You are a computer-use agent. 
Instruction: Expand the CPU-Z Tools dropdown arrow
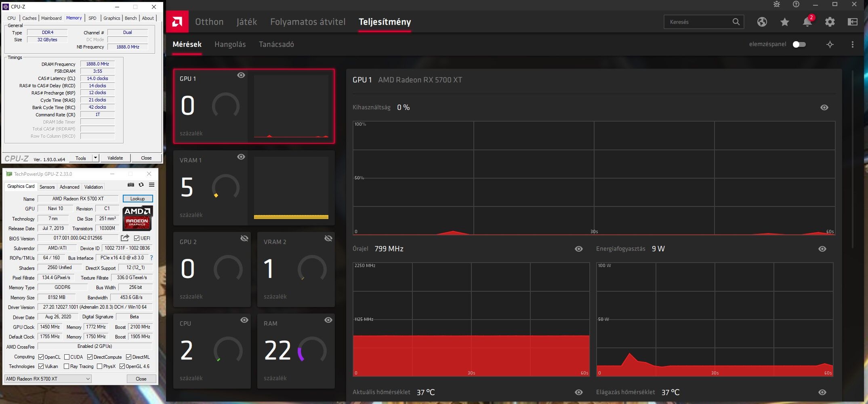pyautogui.click(x=95, y=158)
